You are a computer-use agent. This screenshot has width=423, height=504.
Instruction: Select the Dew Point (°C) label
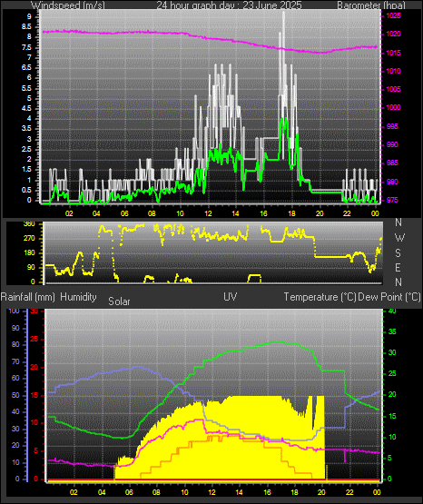click(389, 297)
